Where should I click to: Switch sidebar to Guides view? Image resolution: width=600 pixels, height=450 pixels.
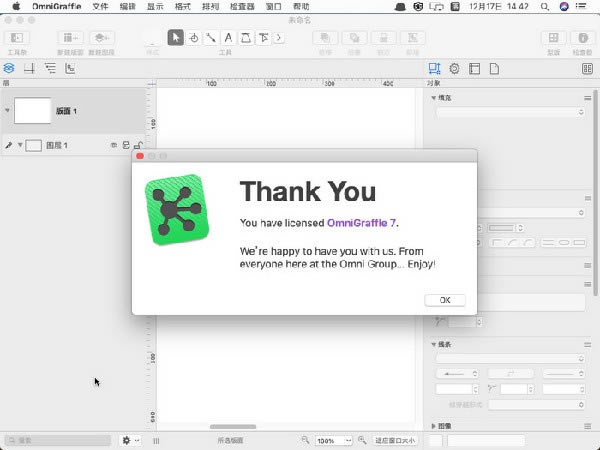[x=29, y=68]
